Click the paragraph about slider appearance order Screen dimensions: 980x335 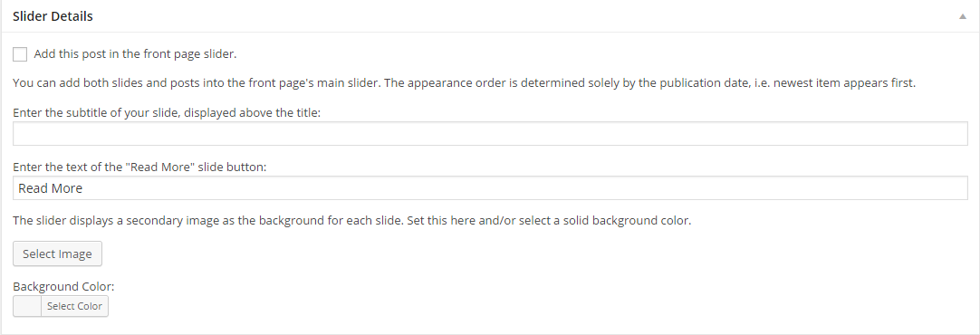pyautogui.click(x=464, y=83)
